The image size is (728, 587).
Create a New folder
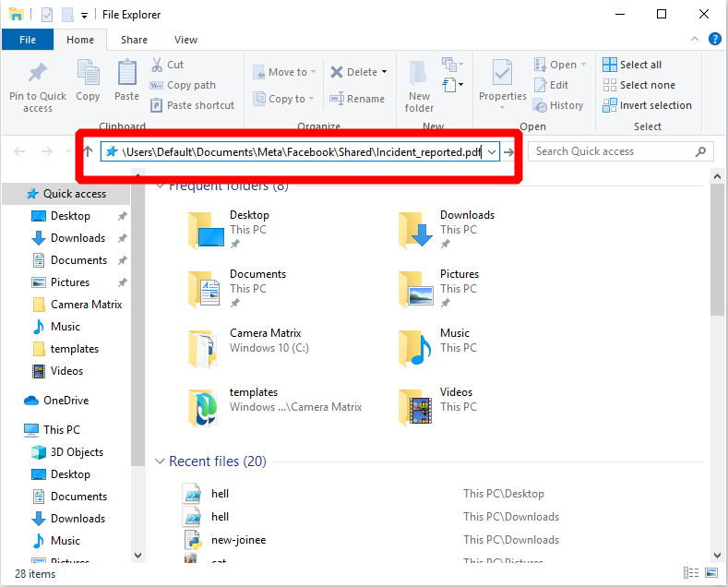pos(419,87)
